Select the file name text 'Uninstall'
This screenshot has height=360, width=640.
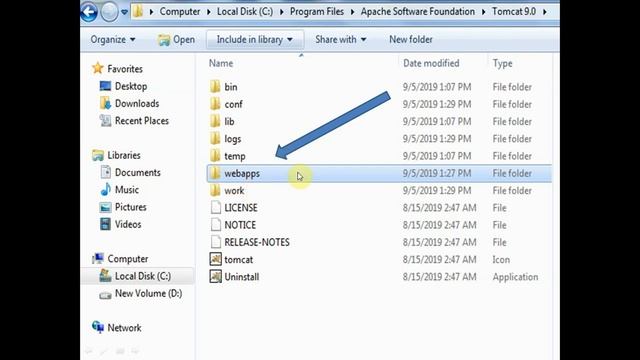pos(242,277)
